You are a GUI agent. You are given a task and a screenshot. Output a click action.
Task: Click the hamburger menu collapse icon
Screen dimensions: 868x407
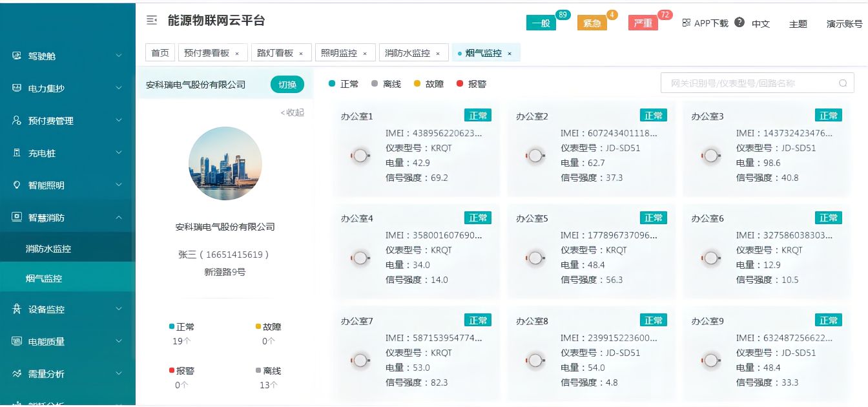pyautogui.click(x=152, y=21)
